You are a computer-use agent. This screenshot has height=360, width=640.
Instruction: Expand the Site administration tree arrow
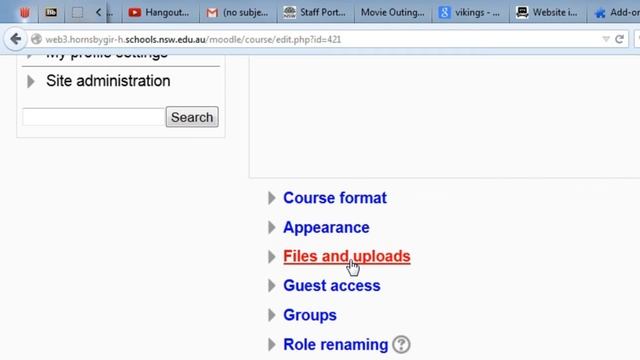click(31, 81)
